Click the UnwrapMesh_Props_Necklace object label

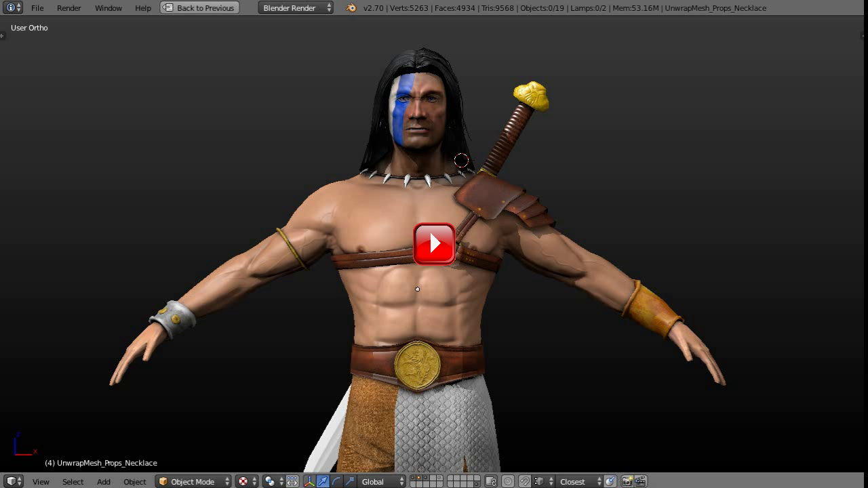click(x=101, y=463)
